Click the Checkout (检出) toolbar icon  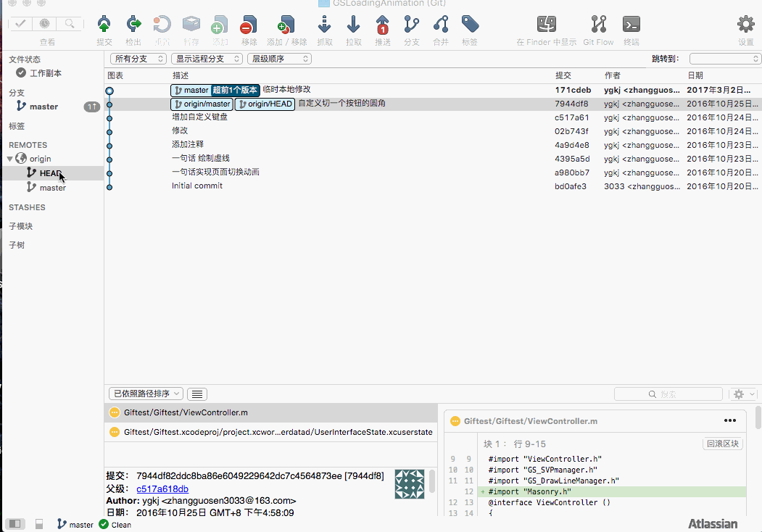tap(133, 25)
